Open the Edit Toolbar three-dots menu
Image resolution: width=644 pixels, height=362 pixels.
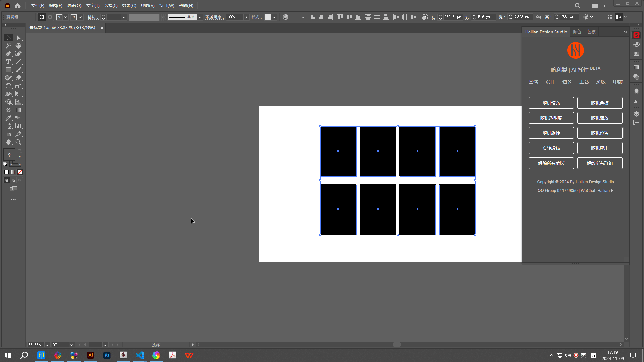tap(13, 199)
